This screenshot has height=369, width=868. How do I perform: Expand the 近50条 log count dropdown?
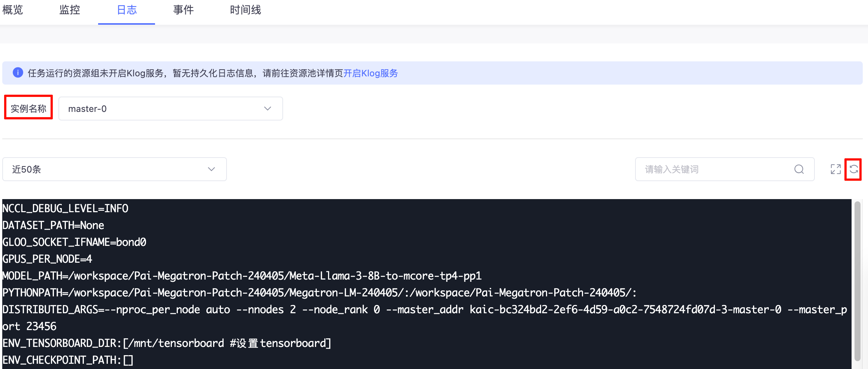(x=114, y=169)
